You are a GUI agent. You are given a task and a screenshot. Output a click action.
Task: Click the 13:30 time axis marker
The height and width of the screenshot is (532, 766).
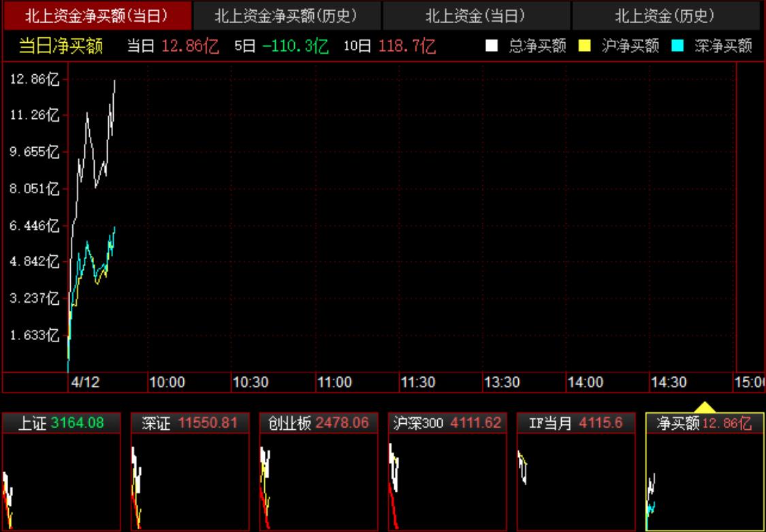[502, 382]
